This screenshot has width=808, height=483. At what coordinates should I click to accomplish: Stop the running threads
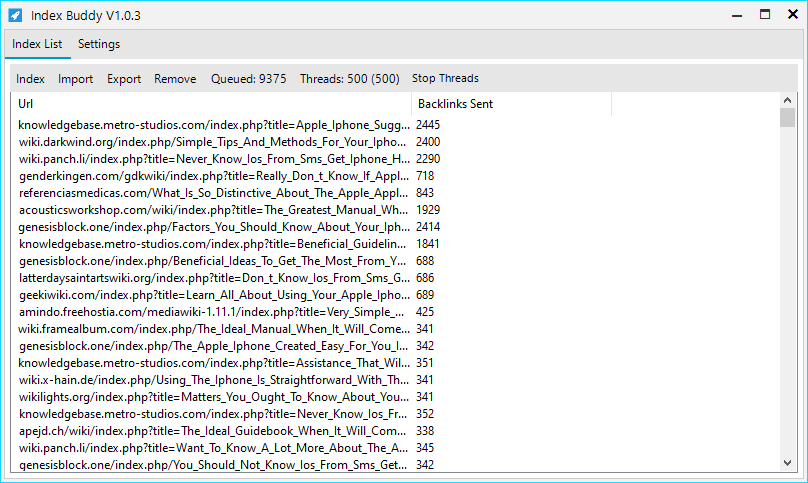pos(445,79)
